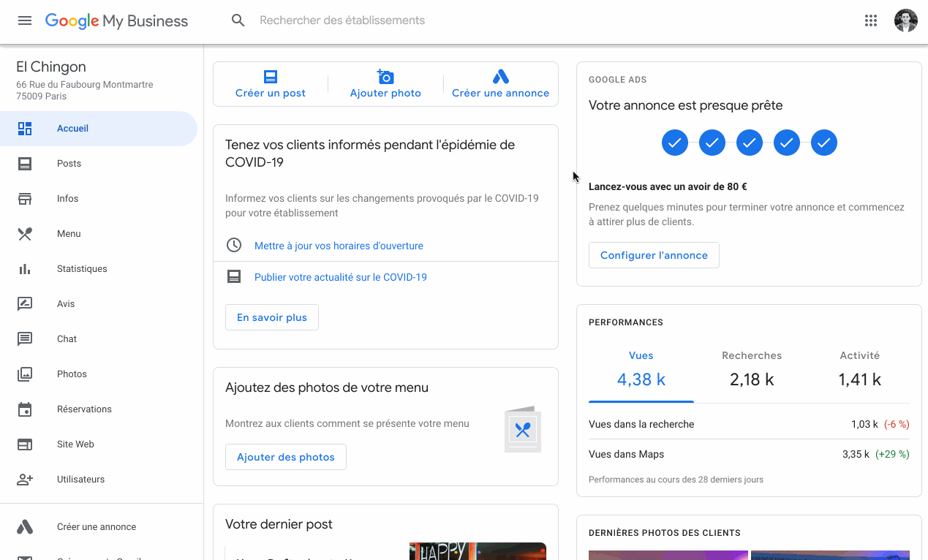The image size is (928, 560).
Task: Click the Site Web icon
Action: click(25, 444)
